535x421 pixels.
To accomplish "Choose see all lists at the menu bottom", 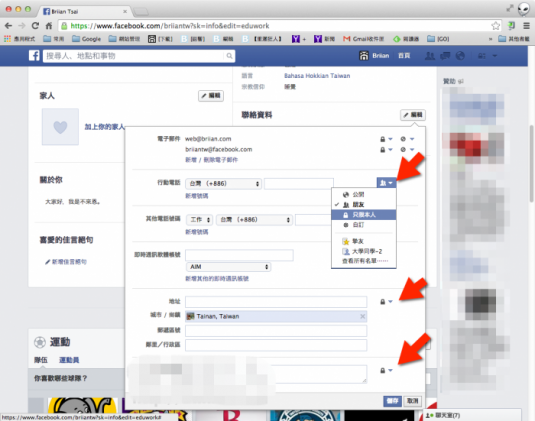I will click(x=364, y=261).
